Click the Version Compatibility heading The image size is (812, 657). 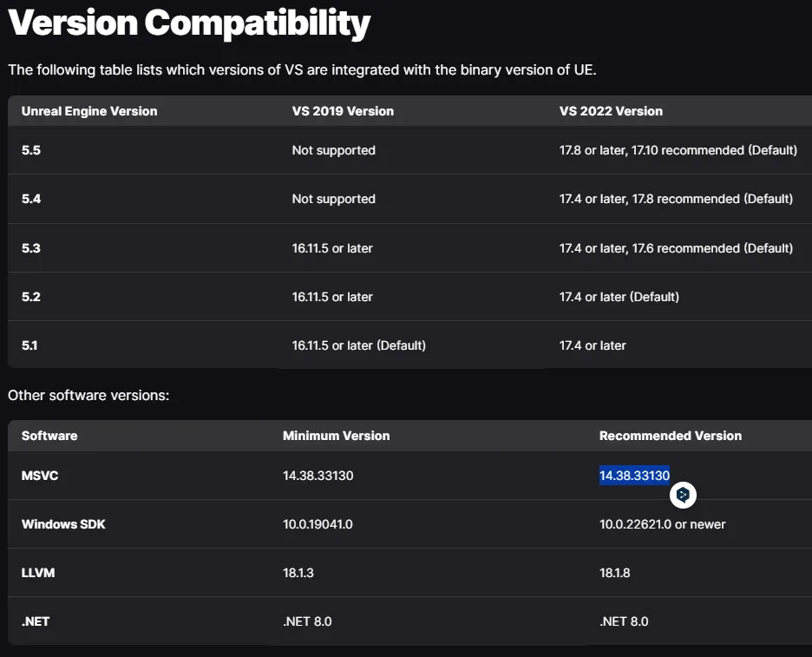[189, 23]
